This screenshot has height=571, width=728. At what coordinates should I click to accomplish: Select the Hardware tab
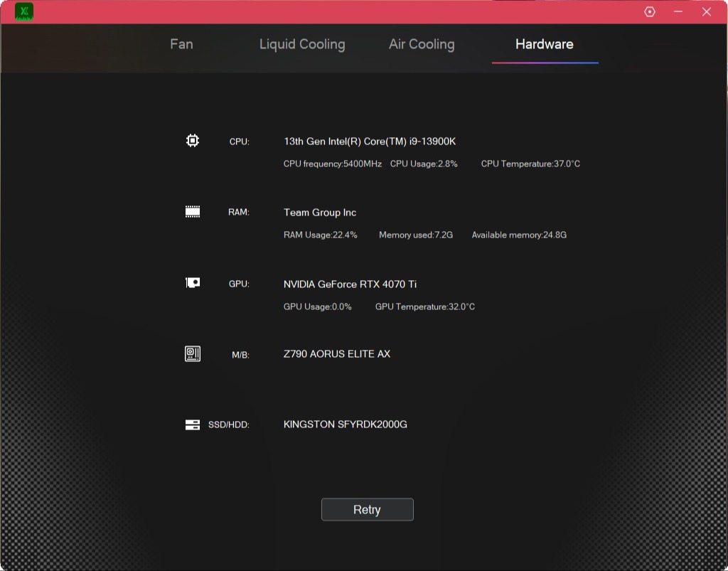pyautogui.click(x=544, y=44)
